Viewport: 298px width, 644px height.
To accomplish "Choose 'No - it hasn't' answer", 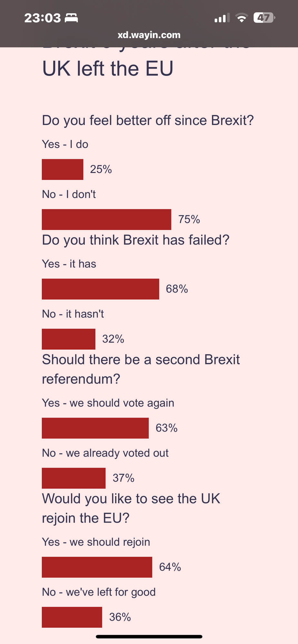I will [x=73, y=314].
